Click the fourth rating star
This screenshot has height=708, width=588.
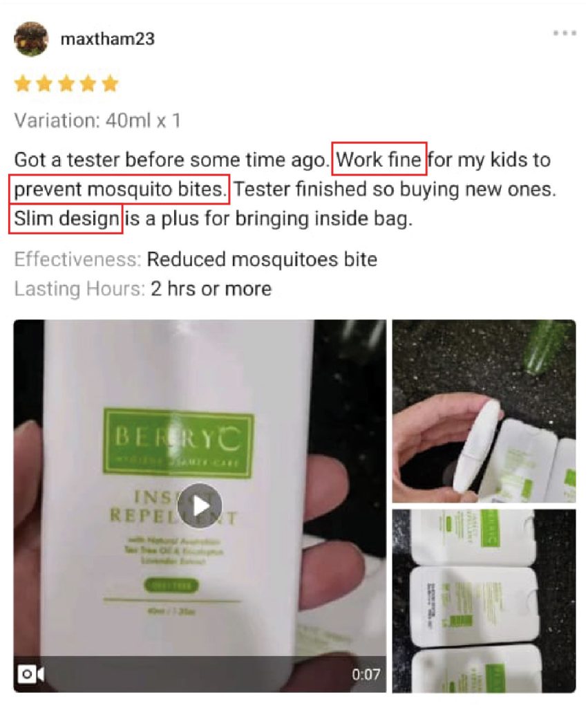coord(88,84)
